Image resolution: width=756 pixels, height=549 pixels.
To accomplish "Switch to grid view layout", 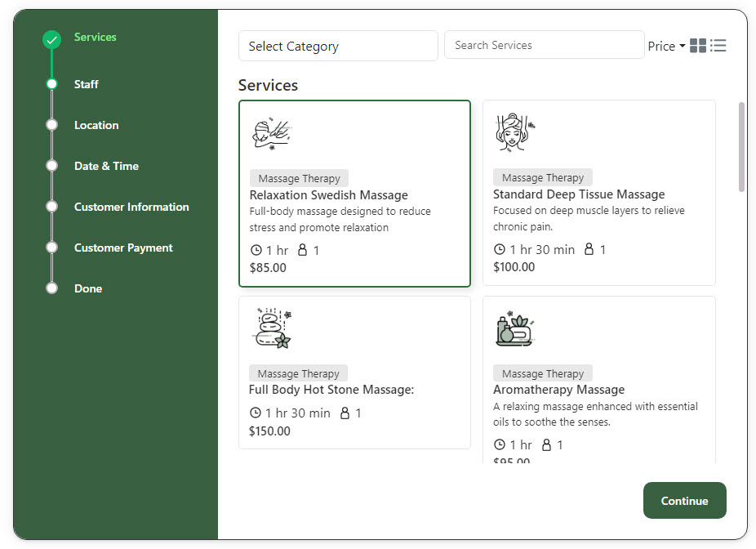I will click(x=697, y=46).
